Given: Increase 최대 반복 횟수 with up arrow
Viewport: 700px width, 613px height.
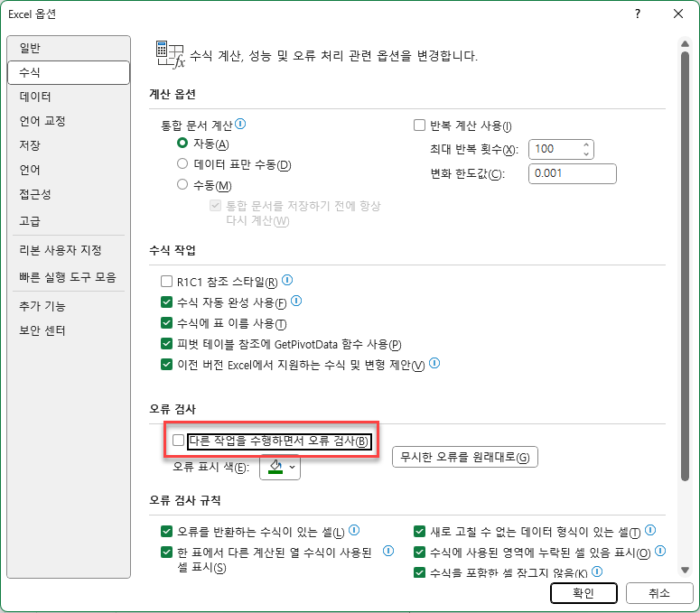Looking at the screenshot, I should point(586,144).
